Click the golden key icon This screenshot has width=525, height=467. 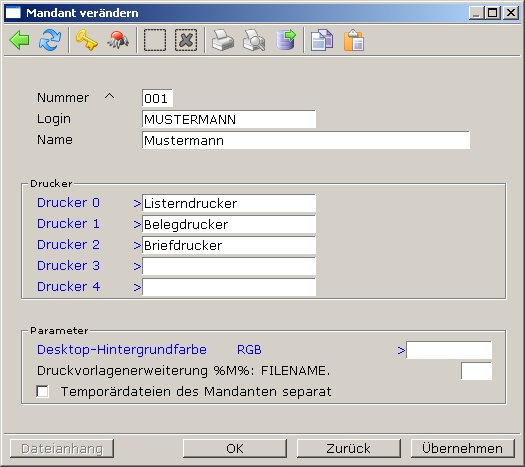(86, 40)
